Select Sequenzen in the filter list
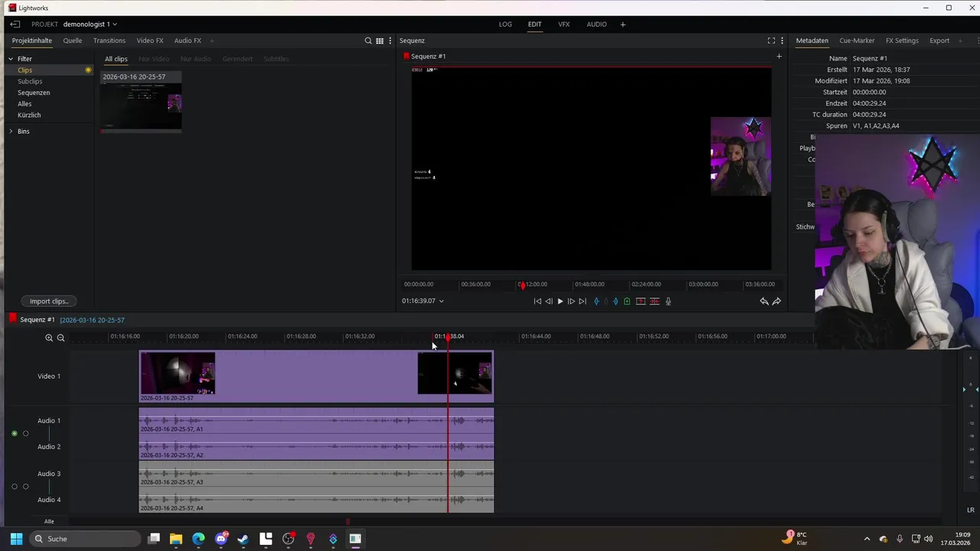980x551 pixels. click(34, 93)
